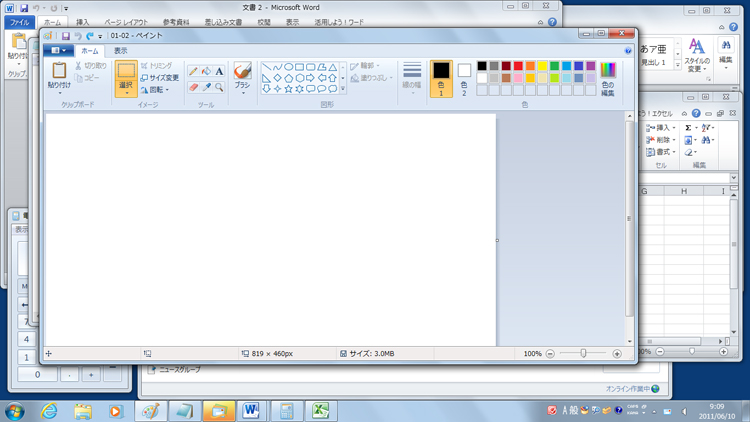Select the Paint ホーム tab
The height and width of the screenshot is (422, 750).
[x=89, y=51]
